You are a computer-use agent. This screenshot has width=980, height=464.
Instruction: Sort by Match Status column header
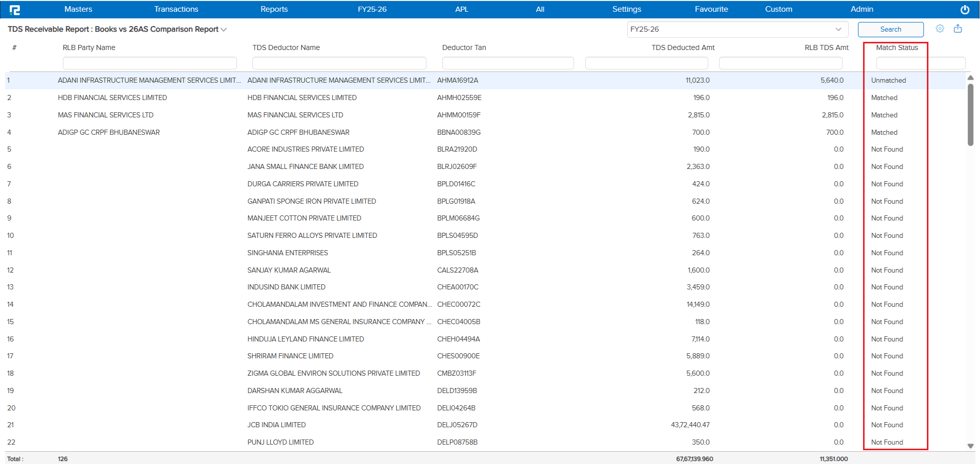897,47
